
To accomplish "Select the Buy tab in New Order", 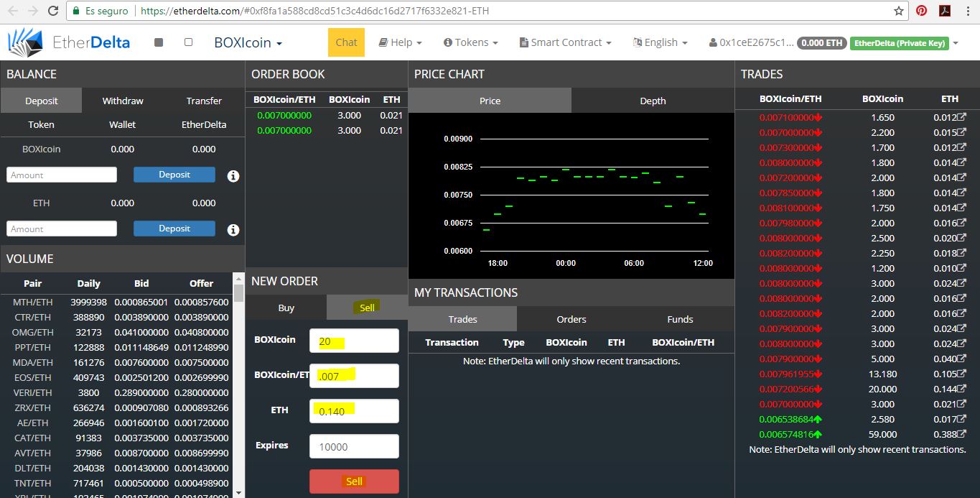I will (x=286, y=308).
